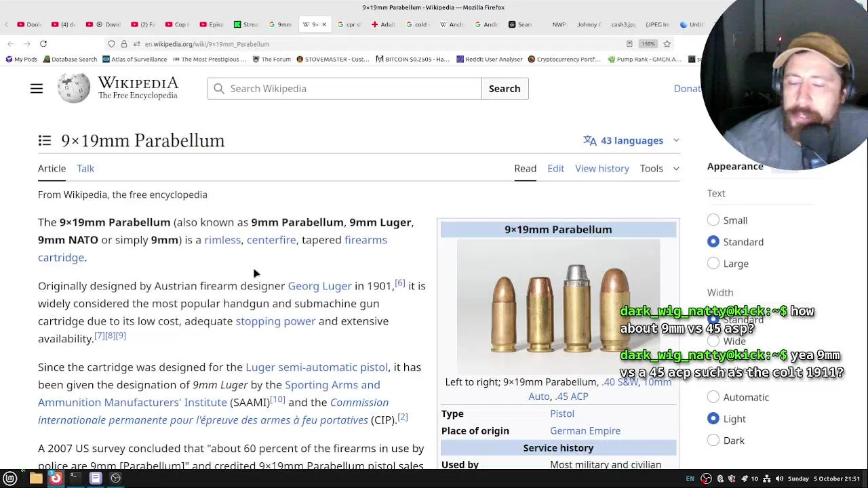Open the file manager folder in taskbar
The width and height of the screenshot is (868, 488).
pos(36,479)
